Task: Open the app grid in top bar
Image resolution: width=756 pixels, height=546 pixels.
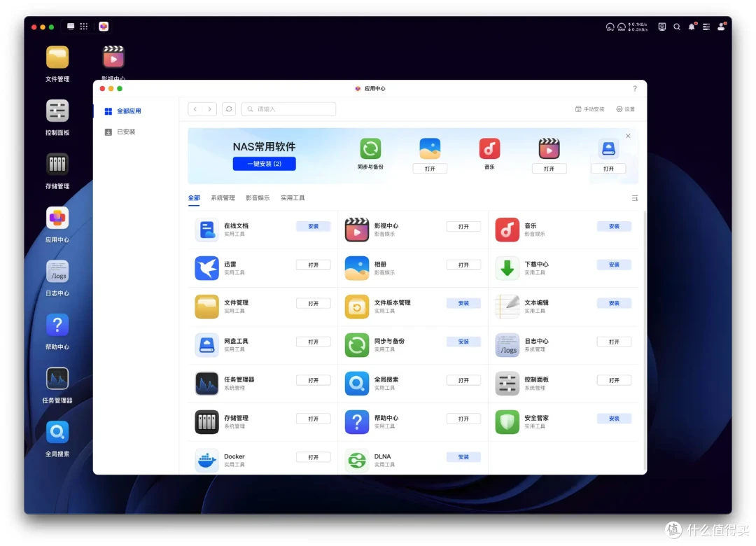Action: (x=84, y=27)
